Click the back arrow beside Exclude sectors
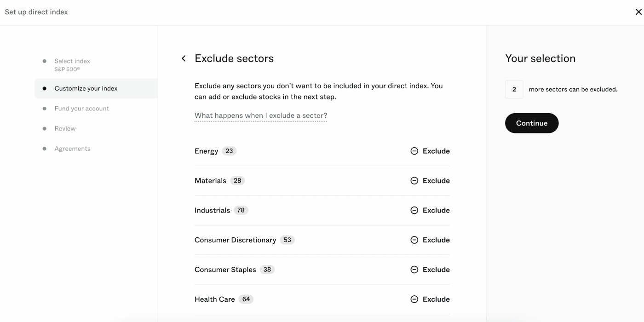 pos(184,58)
